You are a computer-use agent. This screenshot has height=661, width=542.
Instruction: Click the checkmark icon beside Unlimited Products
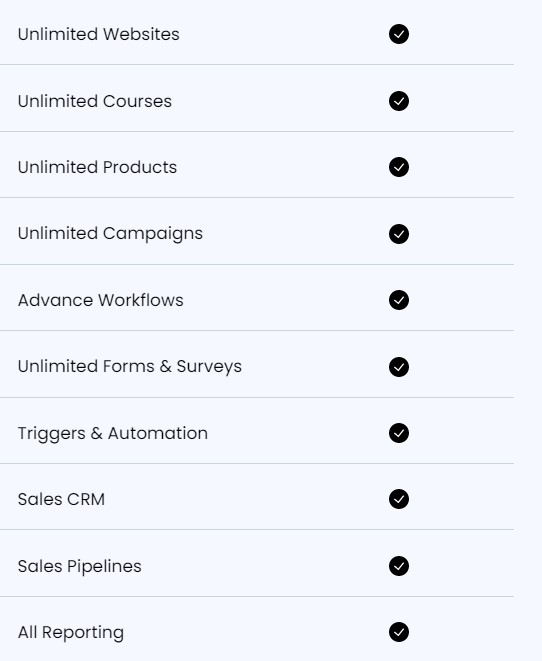(399, 167)
